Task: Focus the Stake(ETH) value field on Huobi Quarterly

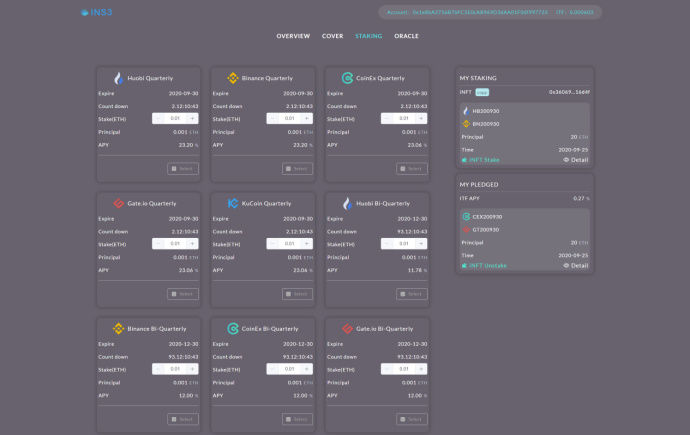Action: click(x=175, y=118)
